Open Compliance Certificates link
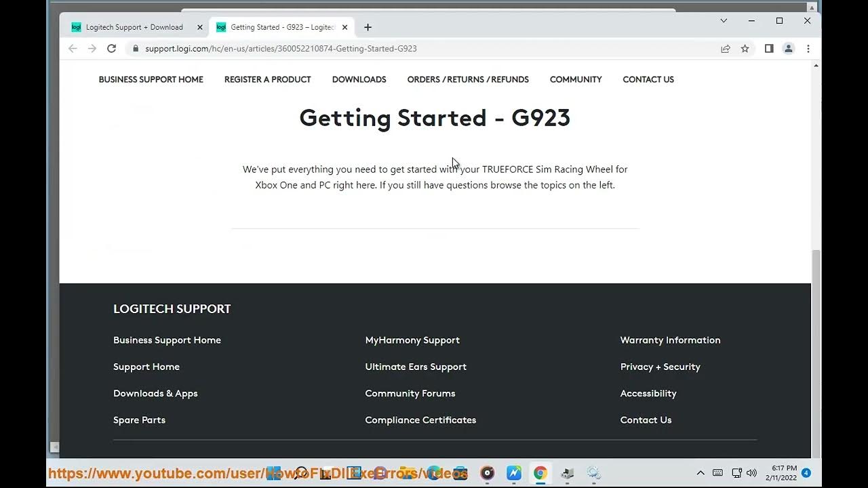 420,420
